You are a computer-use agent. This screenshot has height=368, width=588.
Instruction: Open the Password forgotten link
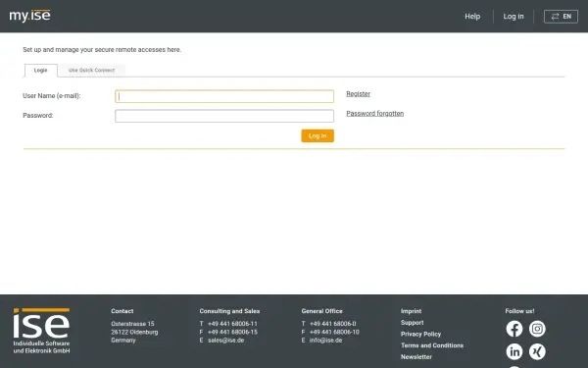[x=375, y=114]
